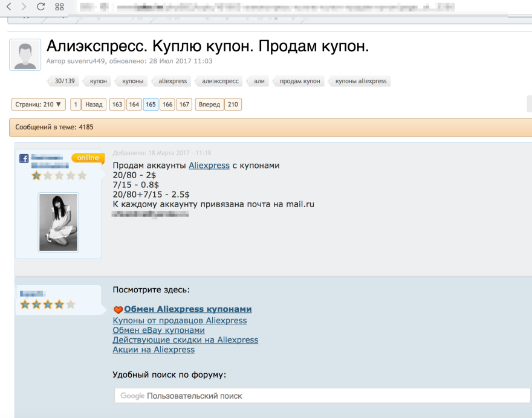Viewport: 532px width, 418px height.
Task: Click the first poster's star rating
Action: pos(59,176)
